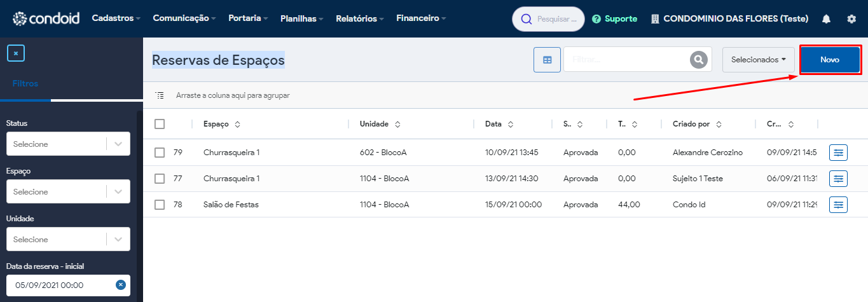Click the filters panel vertical scrollbar
868x302 pixels.
pos(139,207)
